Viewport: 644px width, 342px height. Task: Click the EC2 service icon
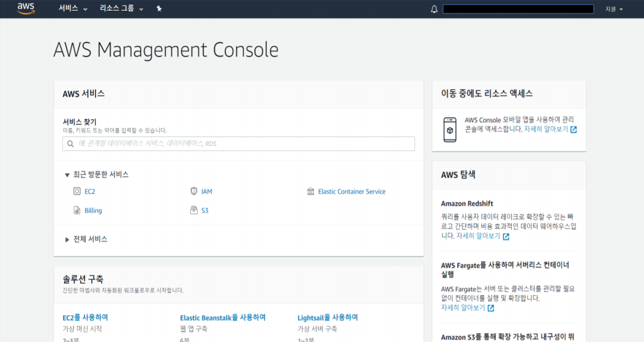77,191
